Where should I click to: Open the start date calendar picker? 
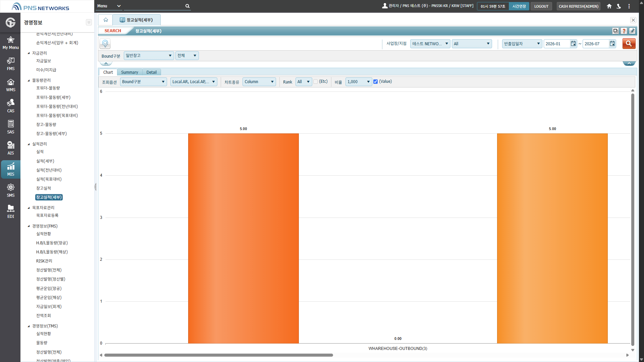click(x=573, y=44)
